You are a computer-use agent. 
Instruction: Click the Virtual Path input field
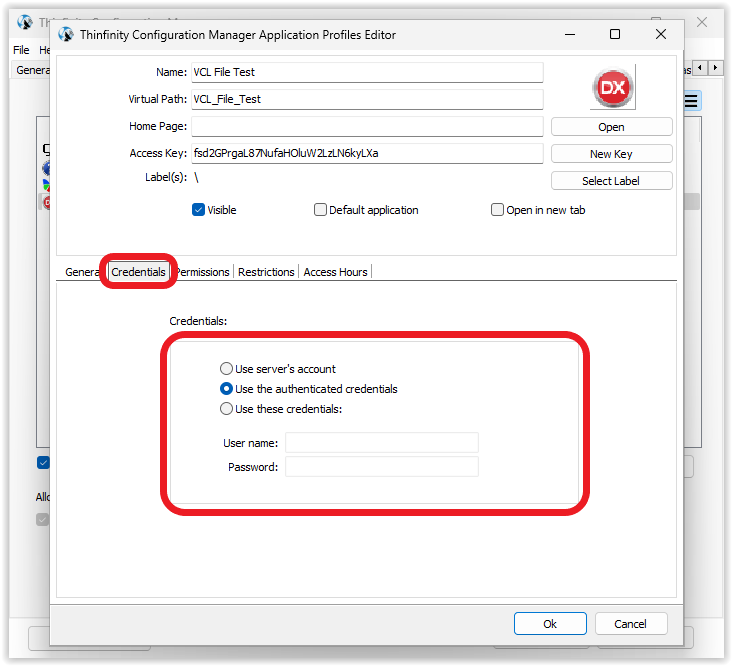(x=367, y=99)
